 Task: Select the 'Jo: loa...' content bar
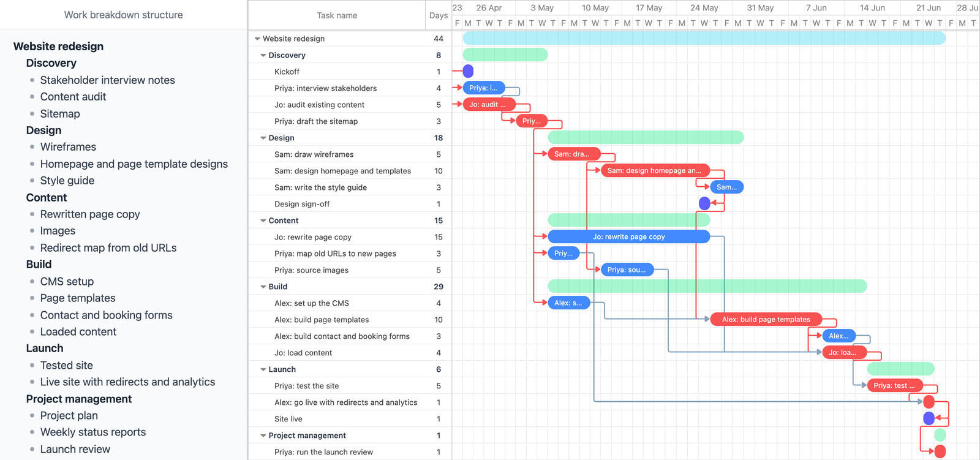coord(845,353)
